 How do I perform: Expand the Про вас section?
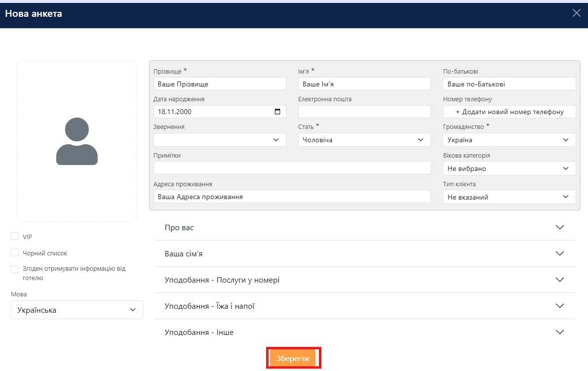364,227
